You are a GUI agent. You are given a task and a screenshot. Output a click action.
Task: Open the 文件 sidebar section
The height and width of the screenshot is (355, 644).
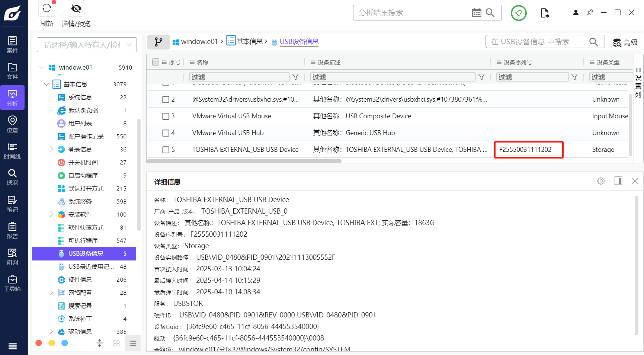[12, 71]
